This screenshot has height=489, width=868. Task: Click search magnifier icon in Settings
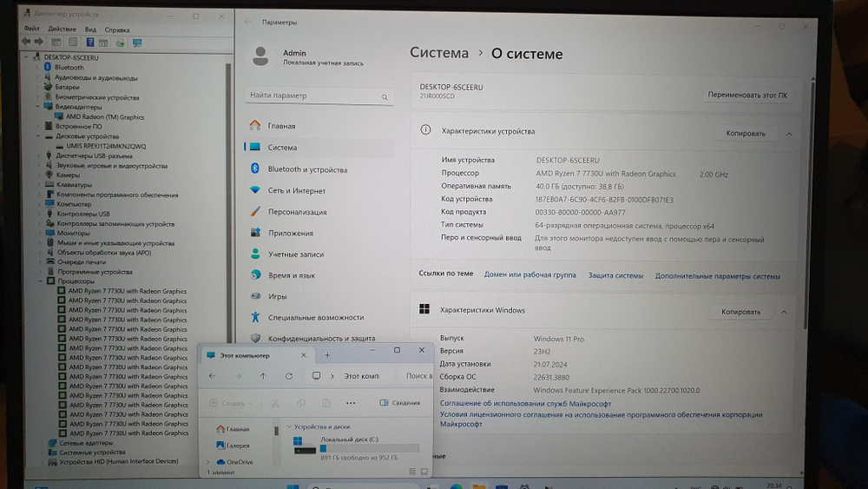[x=385, y=97]
